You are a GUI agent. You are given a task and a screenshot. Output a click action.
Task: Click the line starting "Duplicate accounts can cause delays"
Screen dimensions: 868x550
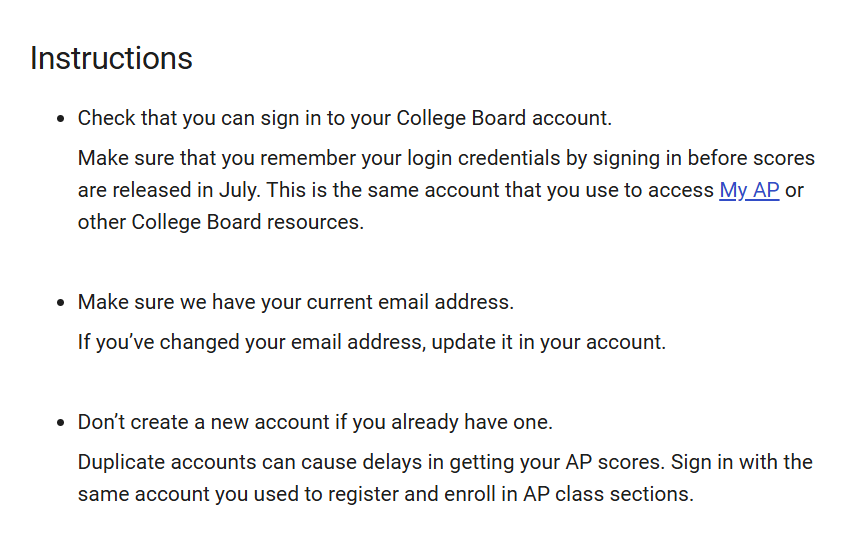click(x=445, y=462)
